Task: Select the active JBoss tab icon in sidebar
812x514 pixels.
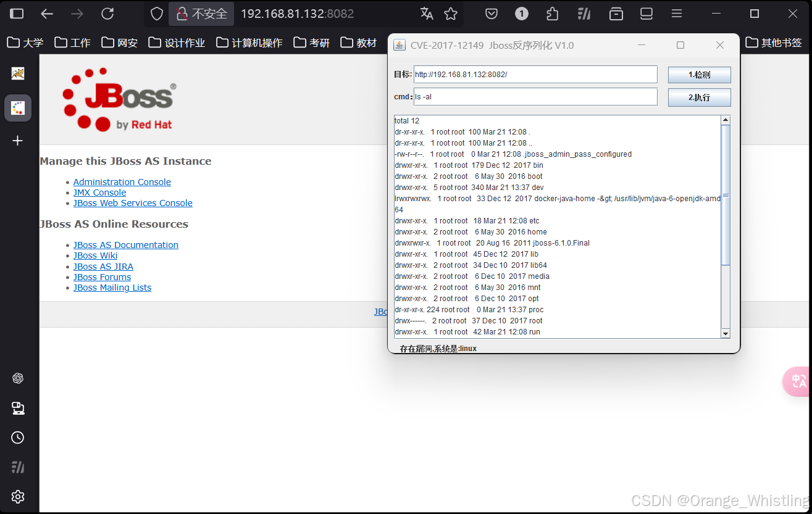Action: 18,108
